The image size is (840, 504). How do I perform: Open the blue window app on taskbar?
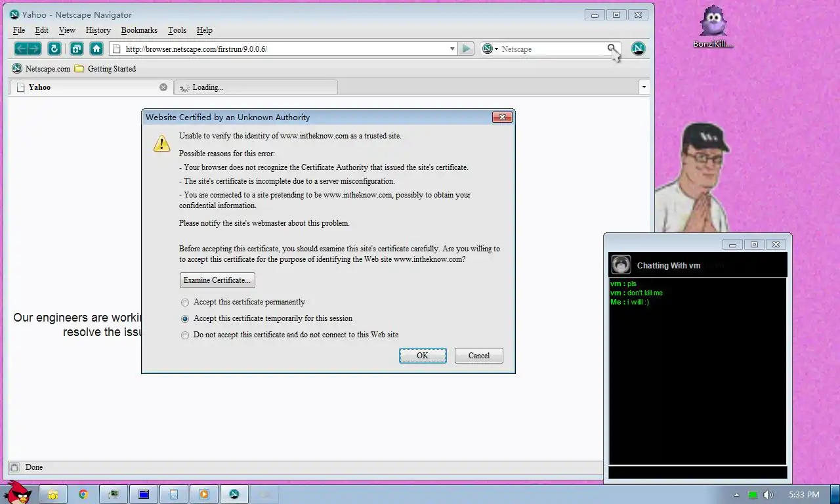pos(144,494)
